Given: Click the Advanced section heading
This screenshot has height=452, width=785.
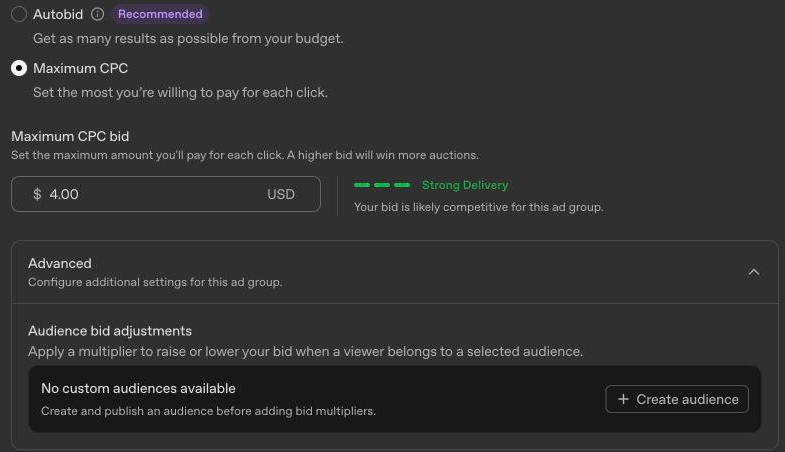Looking at the screenshot, I should [x=60, y=263].
